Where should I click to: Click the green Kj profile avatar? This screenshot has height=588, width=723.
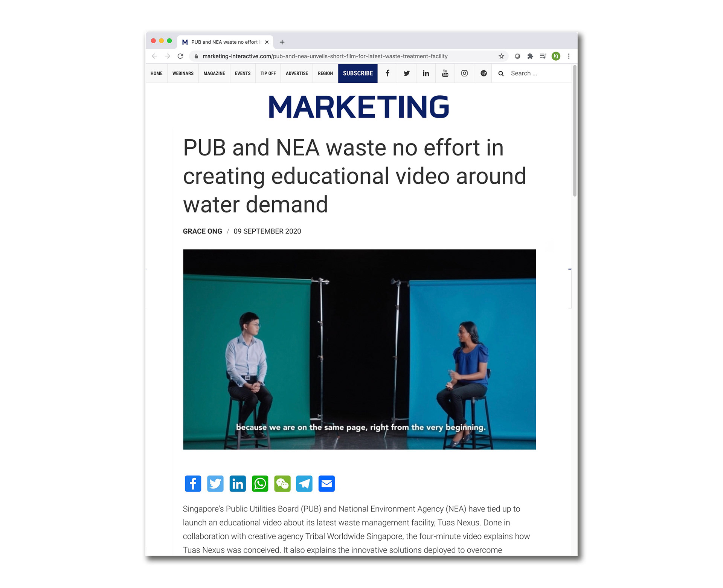point(556,56)
